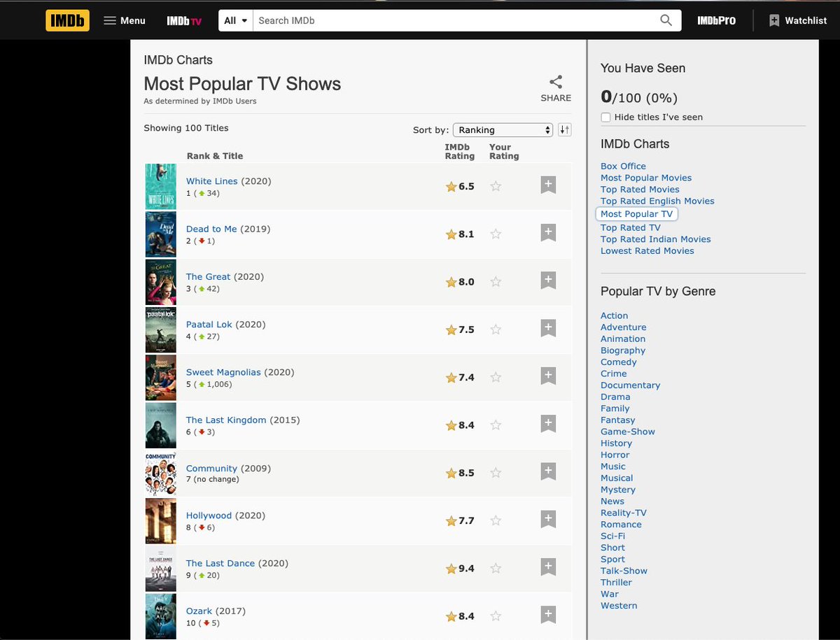Open Top Rated Indian Movies chart
840x640 pixels.
pyautogui.click(x=656, y=239)
